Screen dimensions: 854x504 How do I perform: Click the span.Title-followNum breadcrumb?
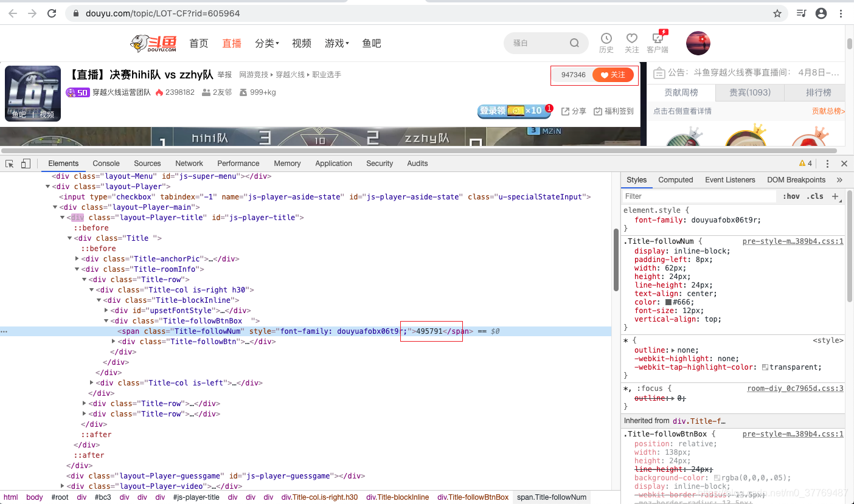pos(552,497)
